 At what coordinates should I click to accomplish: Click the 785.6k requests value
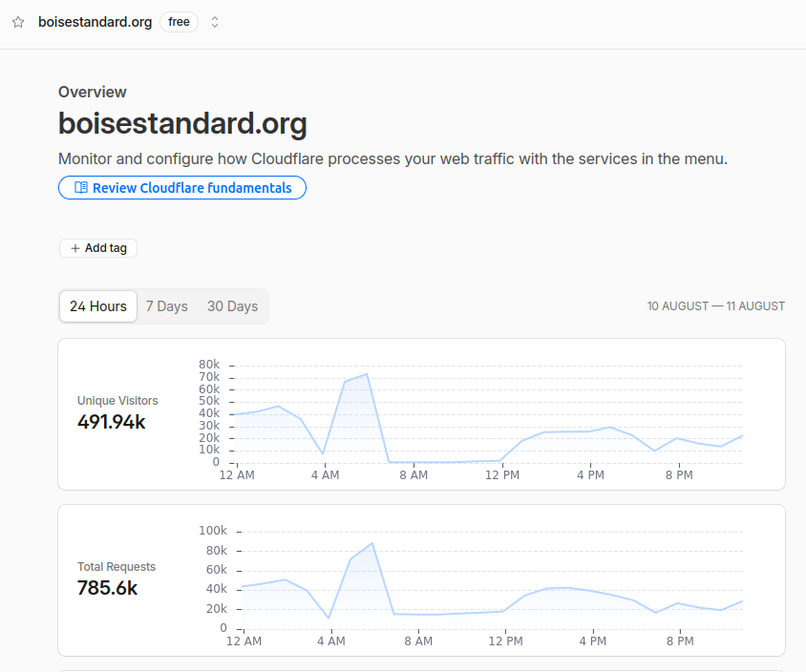[x=107, y=588]
